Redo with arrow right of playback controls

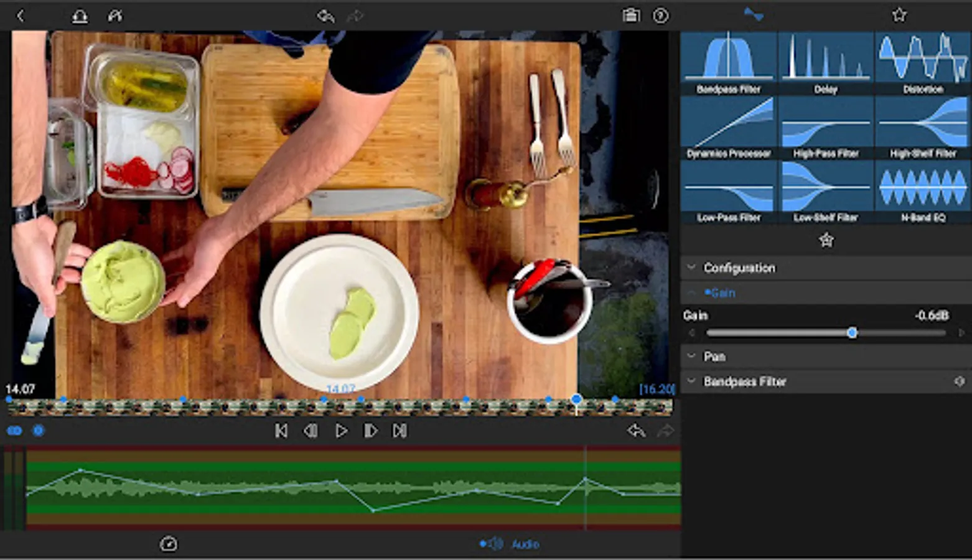tap(666, 431)
